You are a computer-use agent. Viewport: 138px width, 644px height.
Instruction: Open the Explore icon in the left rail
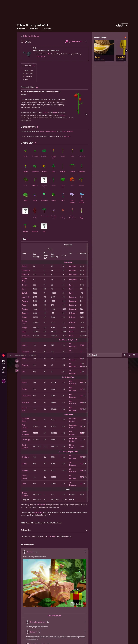click(4, 361)
